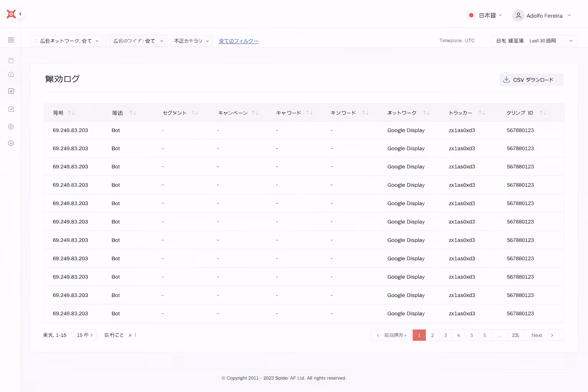Go to page 4

[458, 335]
